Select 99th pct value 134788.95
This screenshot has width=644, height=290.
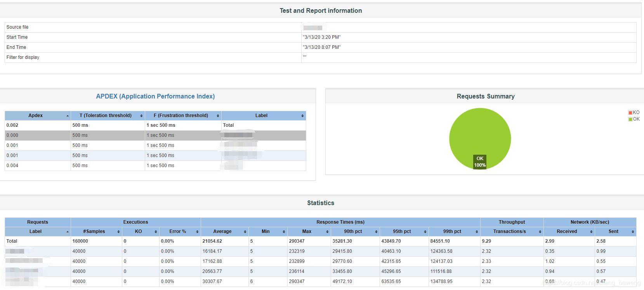click(x=441, y=281)
